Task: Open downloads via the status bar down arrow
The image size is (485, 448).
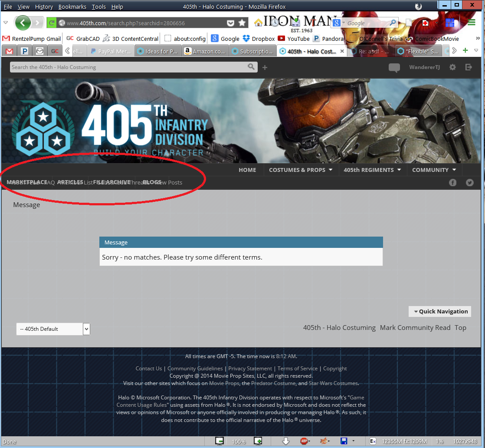Action: tap(286, 441)
